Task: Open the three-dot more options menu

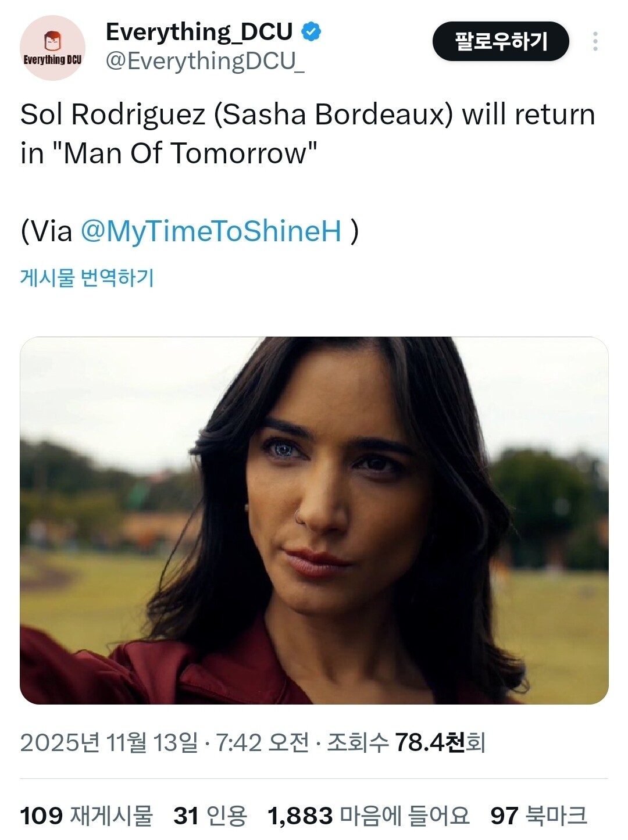Action: coord(595,41)
